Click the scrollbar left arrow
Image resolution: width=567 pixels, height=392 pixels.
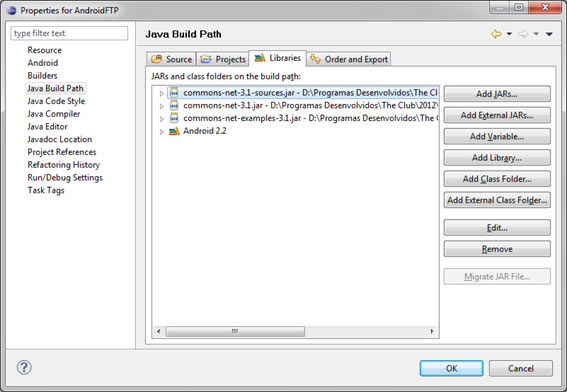pos(158,331)
